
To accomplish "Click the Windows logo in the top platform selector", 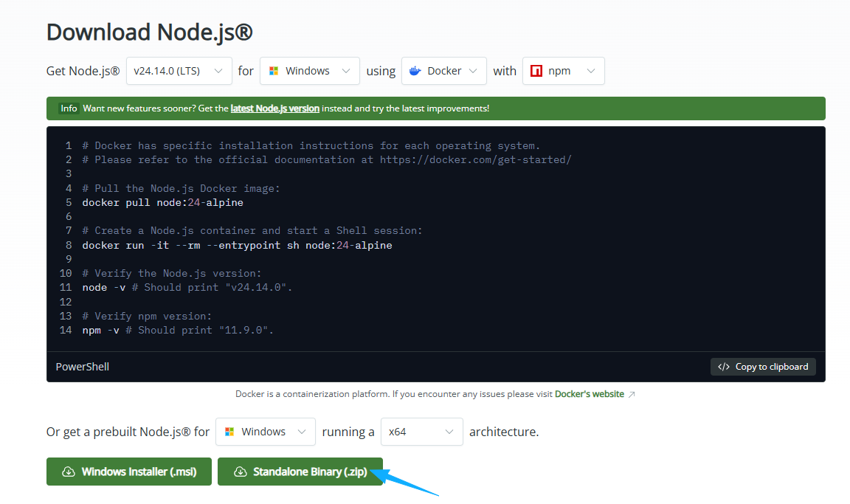I will tap(274, 71).
